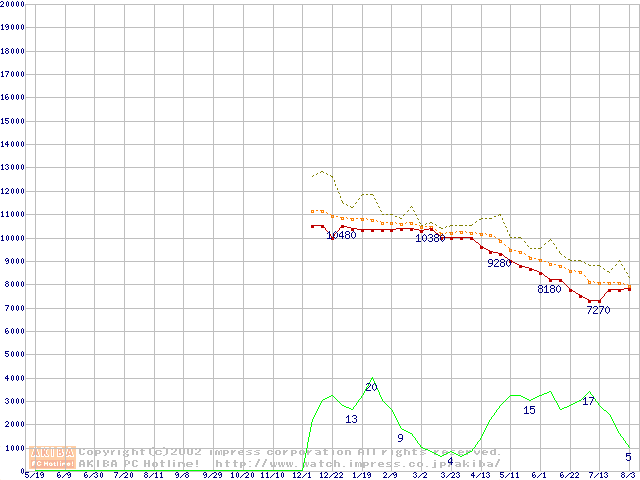Viewport: 640px width, 480px height.
Task: Click the AKIBA logo in the watermark
Action: [53, 452]
